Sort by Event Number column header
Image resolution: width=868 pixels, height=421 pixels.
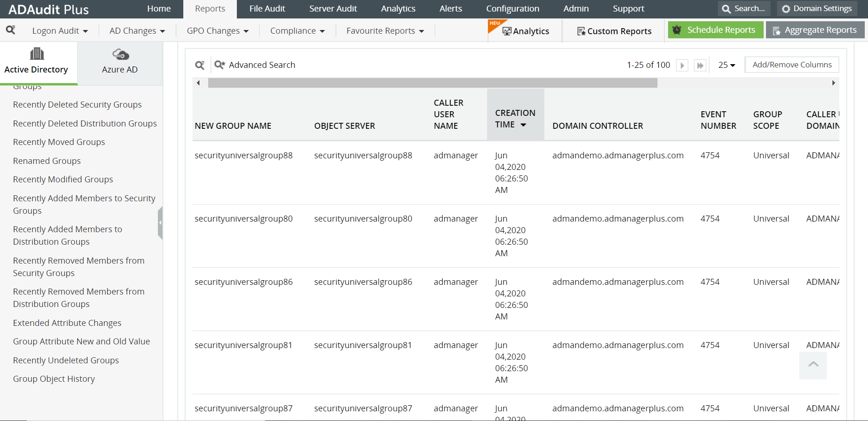pos(718,120)
